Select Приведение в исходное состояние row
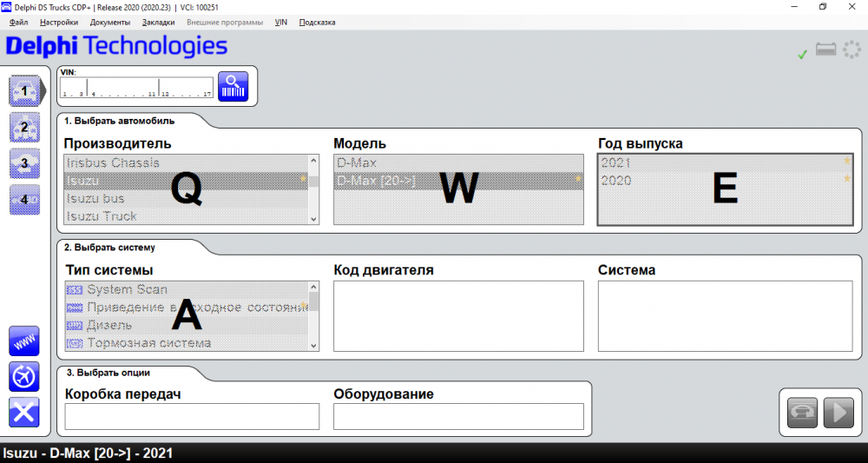 click(x=187, y=308)
